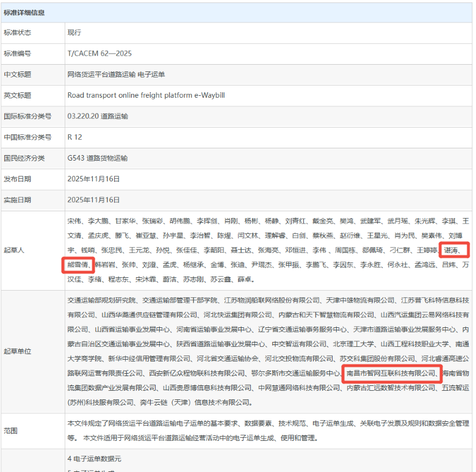Screen dimensions: 476x472
Task: Click the 范围 row label
Action: click(11, 430)
